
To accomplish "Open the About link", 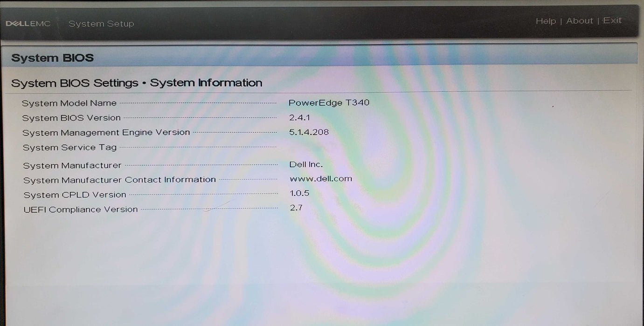I will (x=580, y=20).
